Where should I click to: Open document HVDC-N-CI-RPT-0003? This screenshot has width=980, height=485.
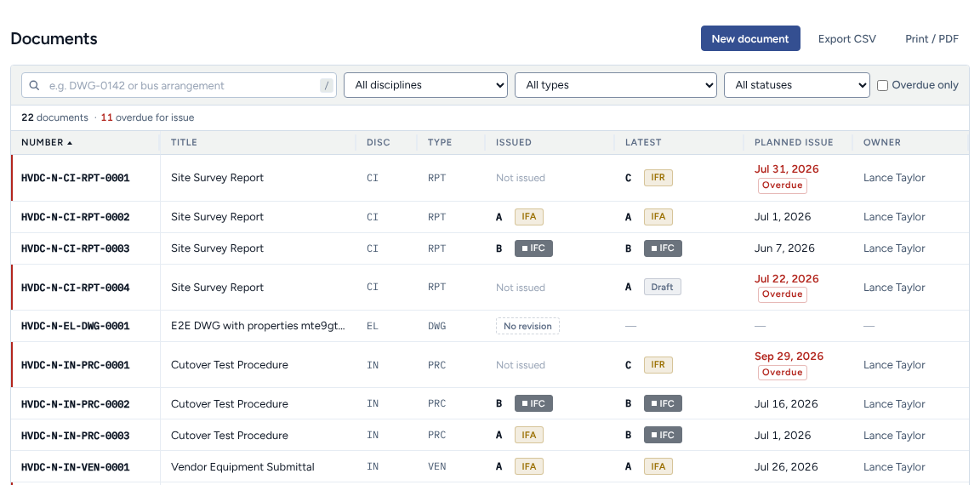pos(75,248)
